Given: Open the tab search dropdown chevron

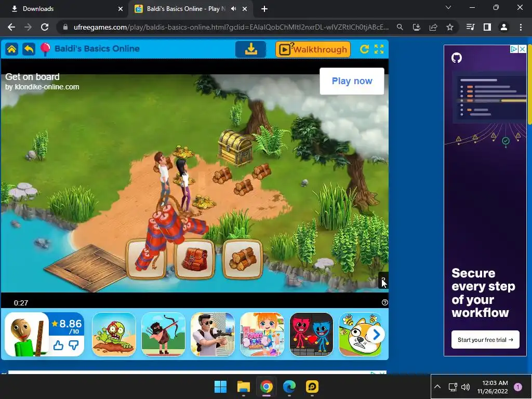Looking at the screenshot, I should (448, 7).
